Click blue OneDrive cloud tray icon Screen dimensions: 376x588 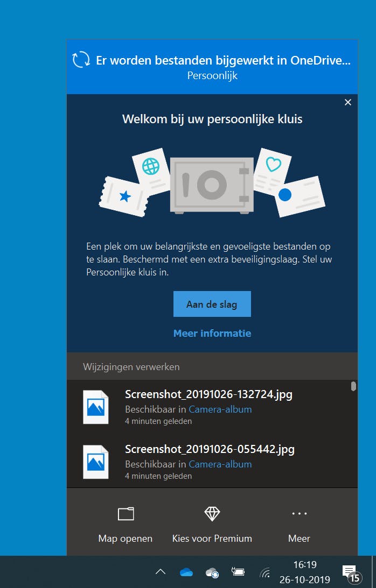186,572
